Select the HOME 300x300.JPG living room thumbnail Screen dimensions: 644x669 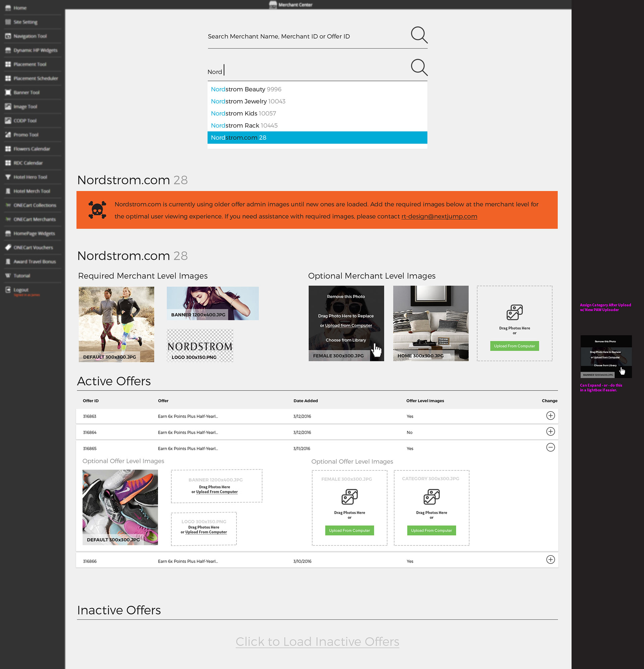tap(431, 323)
